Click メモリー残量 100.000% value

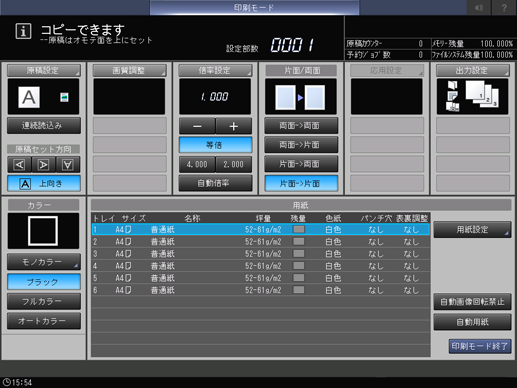[497, 44]
